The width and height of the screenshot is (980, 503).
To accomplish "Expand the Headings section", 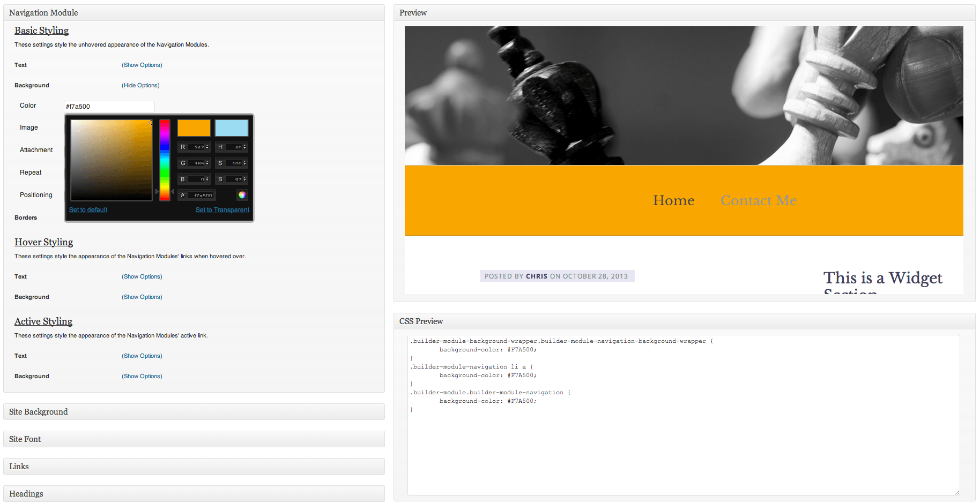I will tap(26, 493).
